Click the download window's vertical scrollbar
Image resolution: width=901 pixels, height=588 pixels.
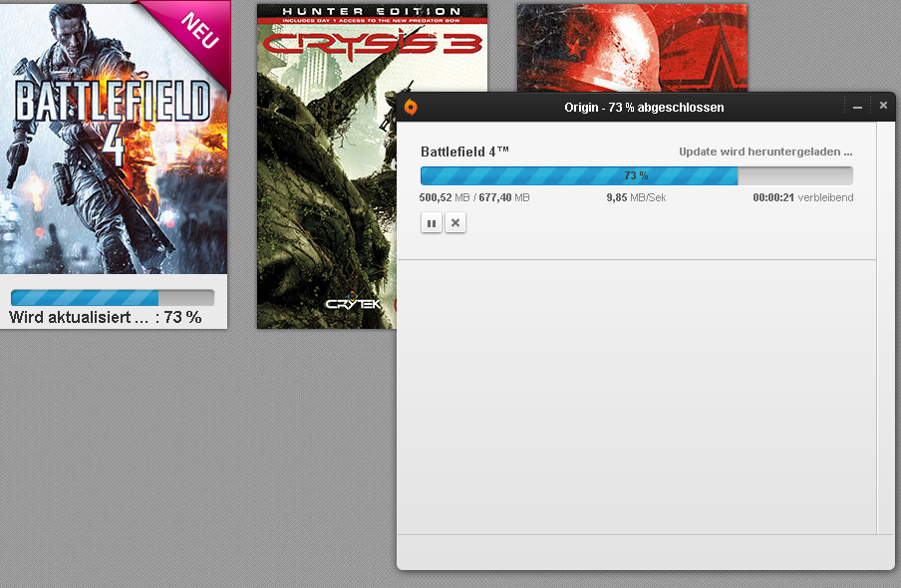[885, 328]
